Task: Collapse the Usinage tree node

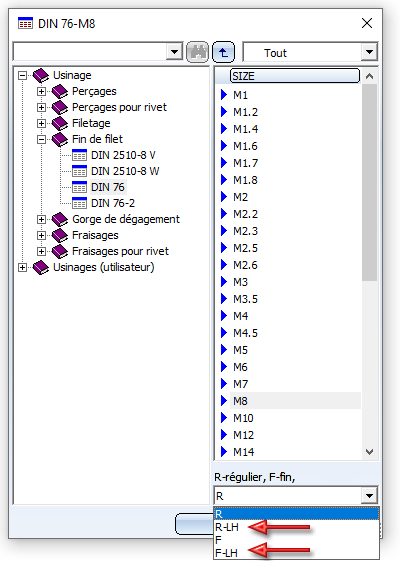Action: pyautogui.click(x=23, y=75)
